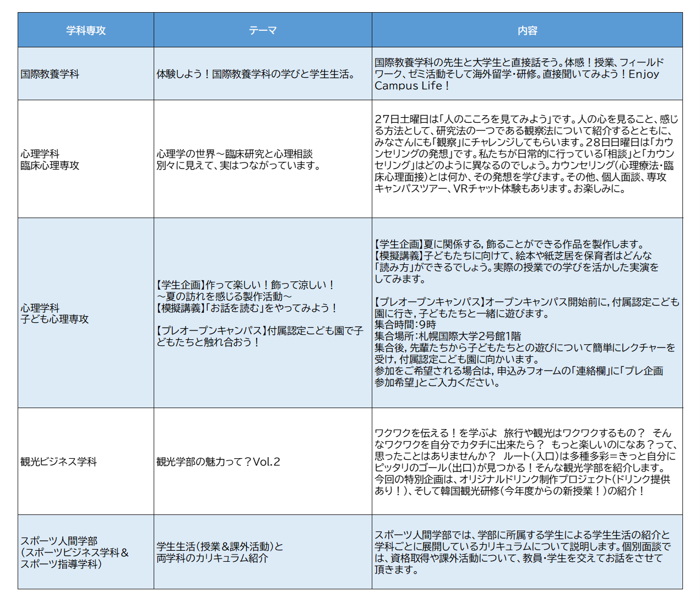The width and height of the screenshot is (700, 602).
Task: Select the 観光ビジネス学科 department cell
Action: (x=86, y=462)
